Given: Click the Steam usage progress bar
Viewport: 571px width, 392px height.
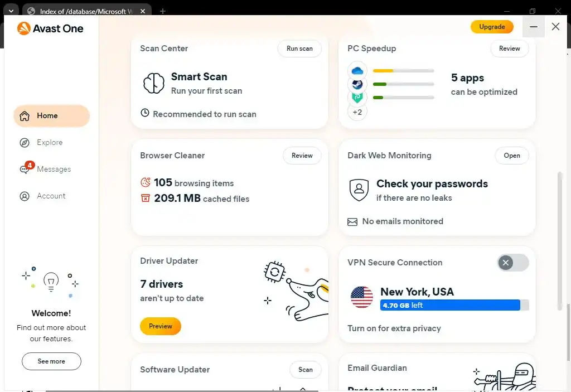Looking at the screenshot, I should [404, 84].
